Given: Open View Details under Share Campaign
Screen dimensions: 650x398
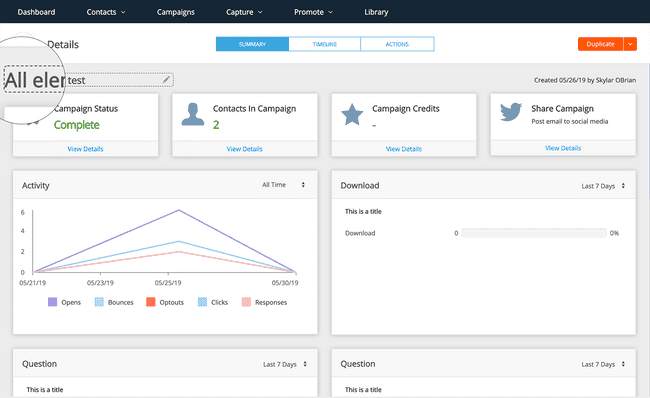Looking at the screenshot, I should tap(563, 148).
